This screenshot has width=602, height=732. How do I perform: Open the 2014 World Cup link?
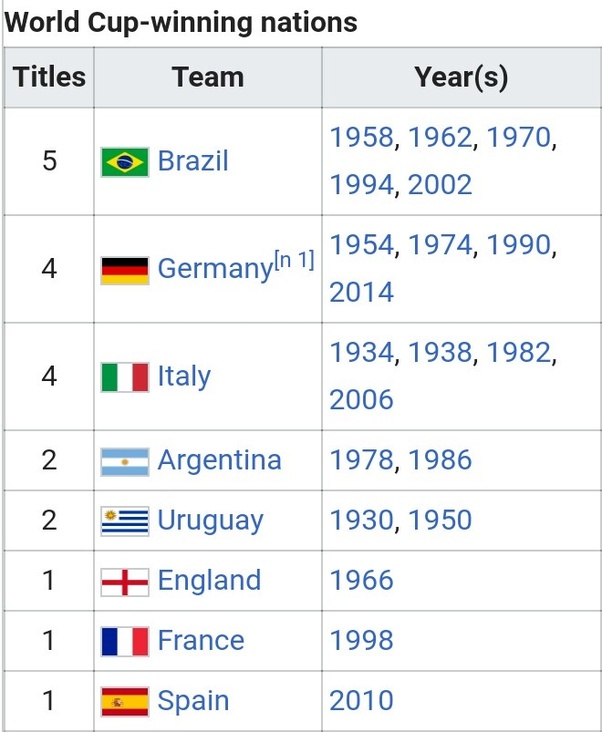(x=362, y=292)
